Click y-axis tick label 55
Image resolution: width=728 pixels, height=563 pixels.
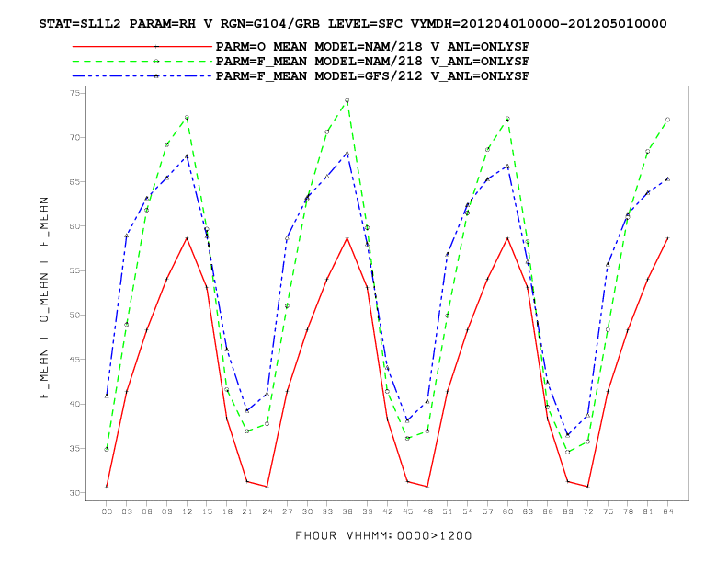(76, 270)
